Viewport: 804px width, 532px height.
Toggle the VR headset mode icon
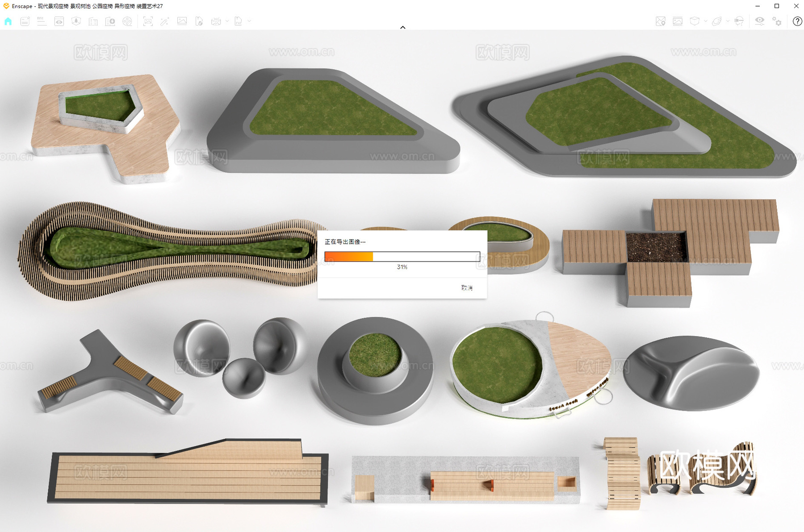pyautogui.click(x=739, y=21)
